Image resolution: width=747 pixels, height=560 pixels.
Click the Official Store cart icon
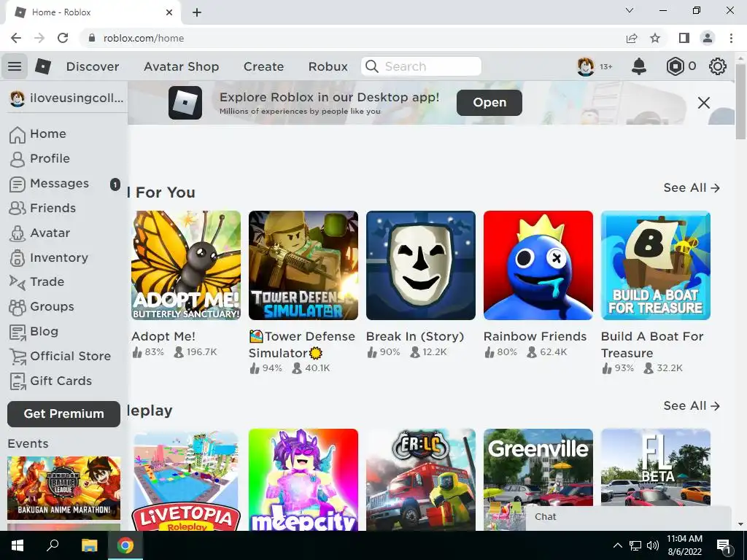[x=18, y=357]
